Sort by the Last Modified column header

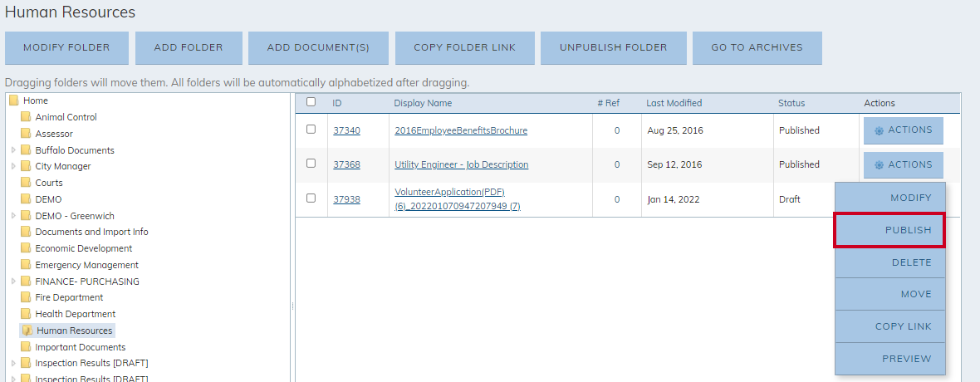pos(674,103)
